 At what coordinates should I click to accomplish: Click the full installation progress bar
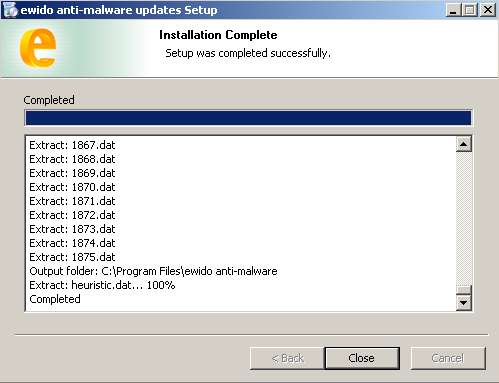pos(248,118)
